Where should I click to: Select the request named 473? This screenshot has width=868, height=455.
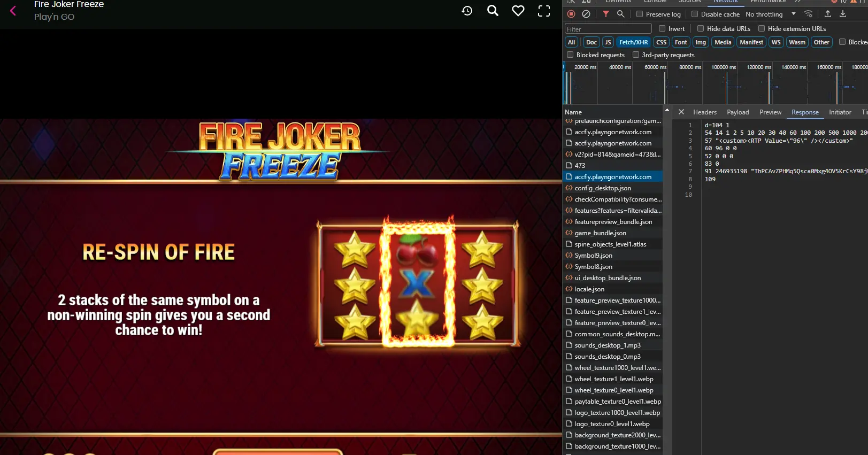click(613, 166)
